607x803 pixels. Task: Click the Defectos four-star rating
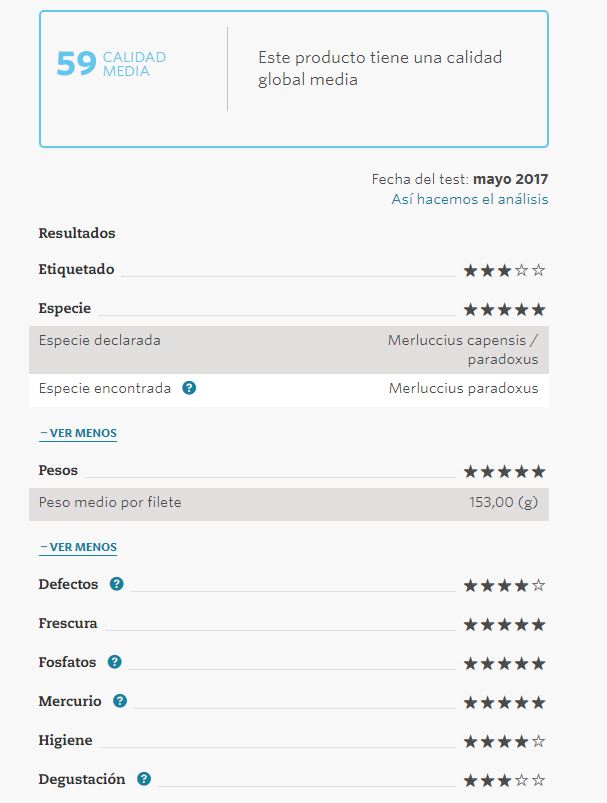[x=504, y=585]
